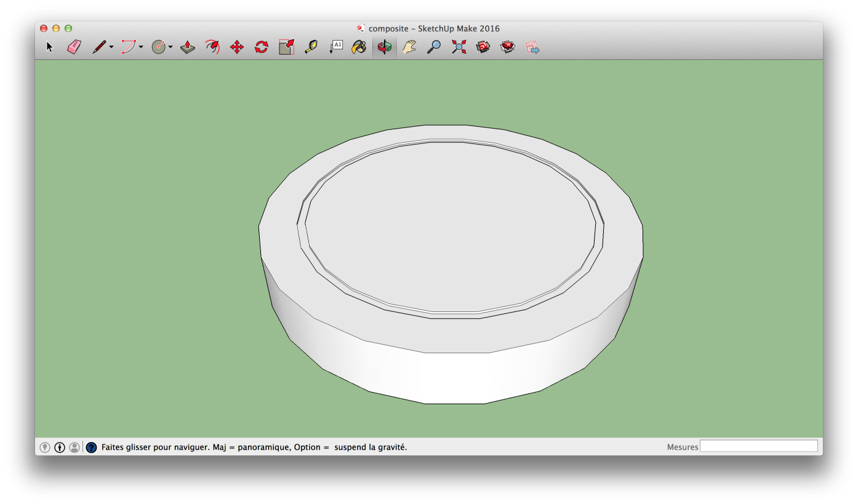Select the arrow Select tool
The width and height of the screenshot is (858, 504).
coord(50,47)
